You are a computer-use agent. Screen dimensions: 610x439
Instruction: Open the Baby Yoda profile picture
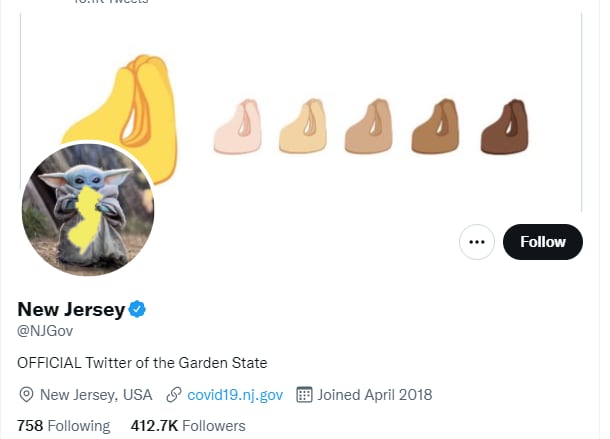coord(88,209)
